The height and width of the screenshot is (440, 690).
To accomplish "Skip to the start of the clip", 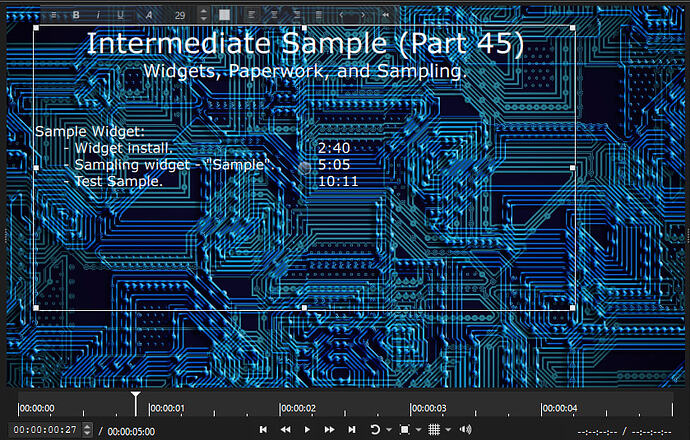I will point(263,429).
